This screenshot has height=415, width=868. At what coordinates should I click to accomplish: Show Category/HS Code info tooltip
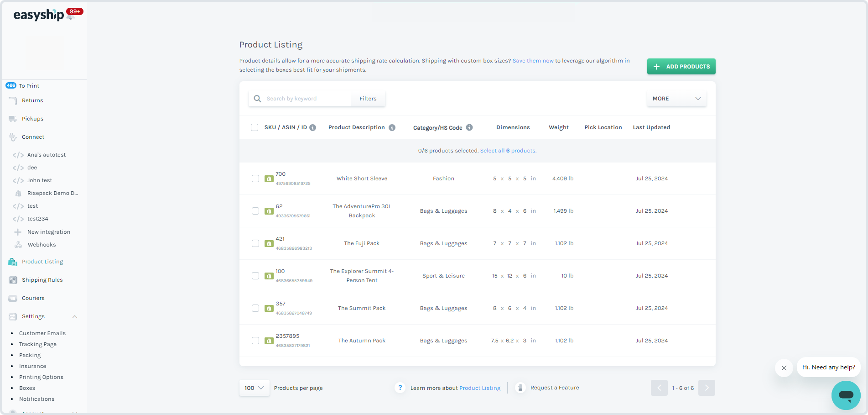[469, 127]
